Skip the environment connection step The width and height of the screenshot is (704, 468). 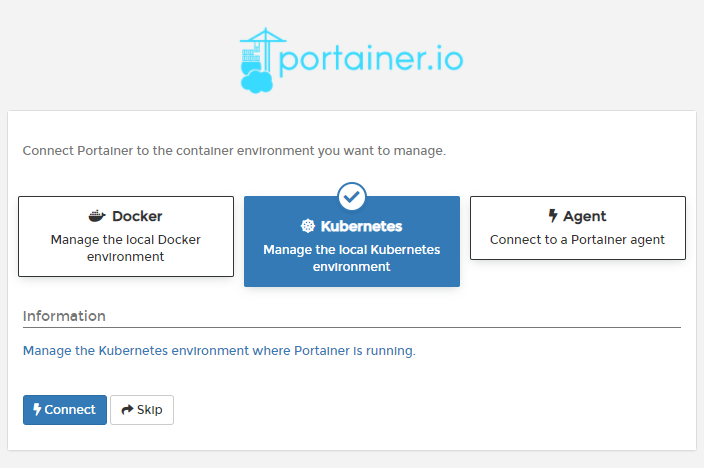[142, 410]
